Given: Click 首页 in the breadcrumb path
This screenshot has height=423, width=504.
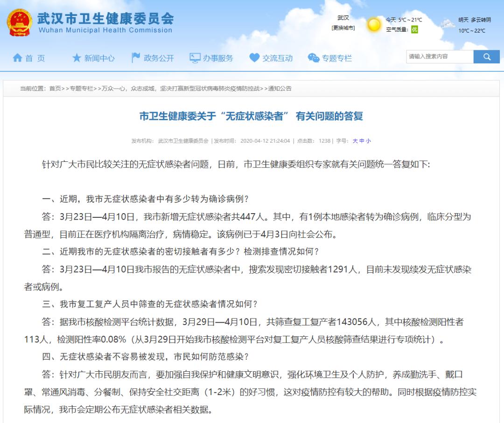Looking at the screenshot, I should tap(55, 89).
